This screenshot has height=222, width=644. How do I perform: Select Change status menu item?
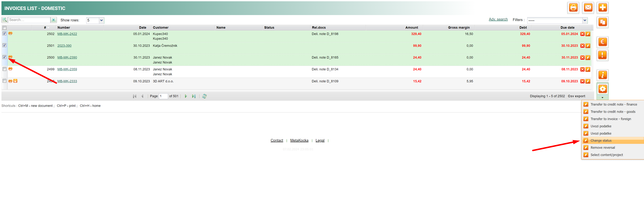tap(601, 141)
